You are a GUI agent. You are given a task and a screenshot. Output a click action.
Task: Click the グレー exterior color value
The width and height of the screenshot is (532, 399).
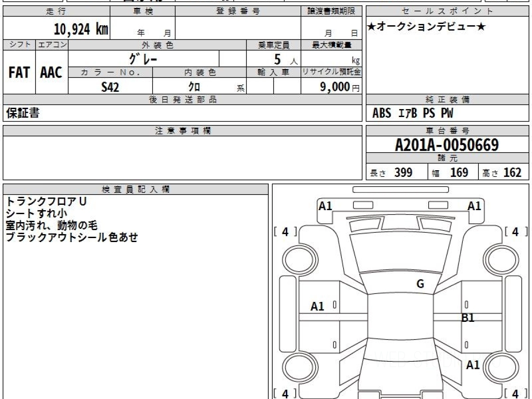pyautogui.click(x=143, y=59)
